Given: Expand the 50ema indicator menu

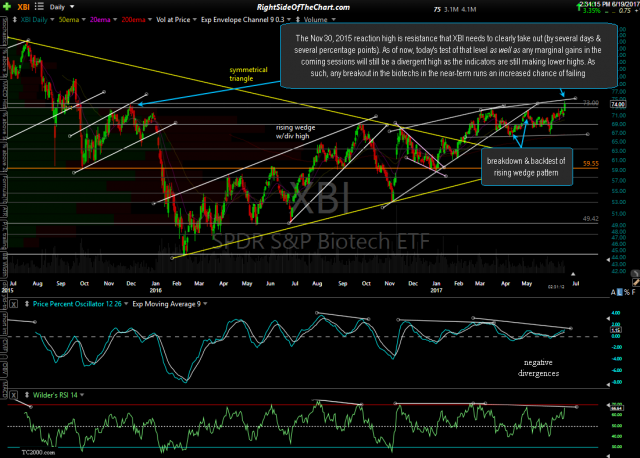Looking at the screenshot, I should 66,18.
